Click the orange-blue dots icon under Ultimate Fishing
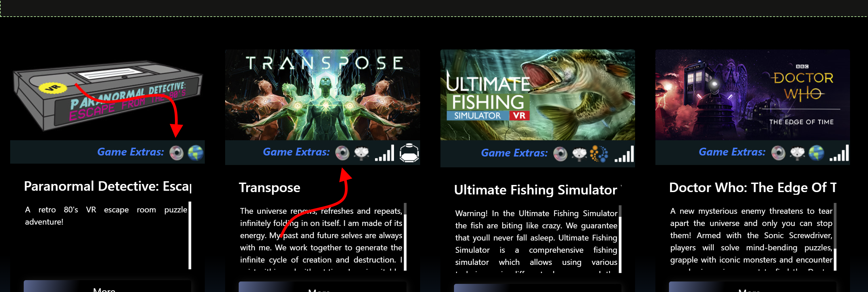The image size is (868, 292). pyautogui.click(x=598, y=154)
